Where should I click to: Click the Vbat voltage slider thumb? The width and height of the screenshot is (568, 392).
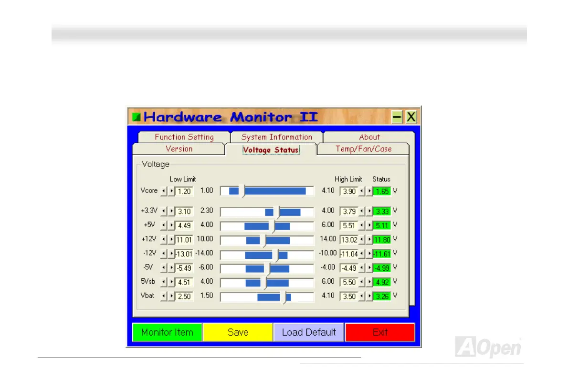[284, 297]
